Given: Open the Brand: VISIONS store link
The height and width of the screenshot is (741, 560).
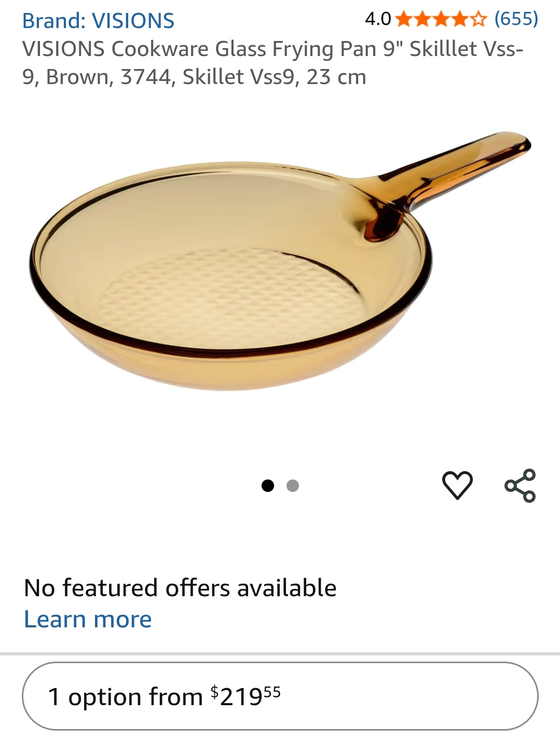Looking at the screenshot, I should coord(98,21).
